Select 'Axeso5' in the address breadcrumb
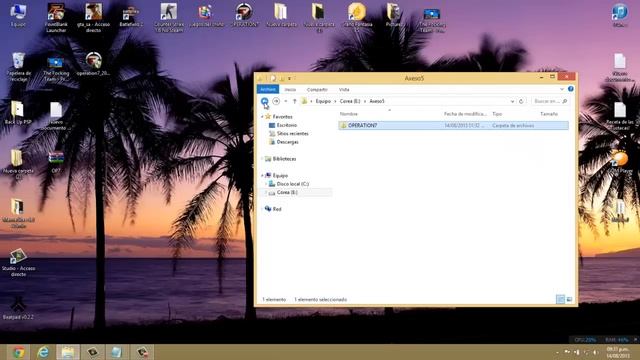This screenshot has width=640, height=360. point(377,101)
